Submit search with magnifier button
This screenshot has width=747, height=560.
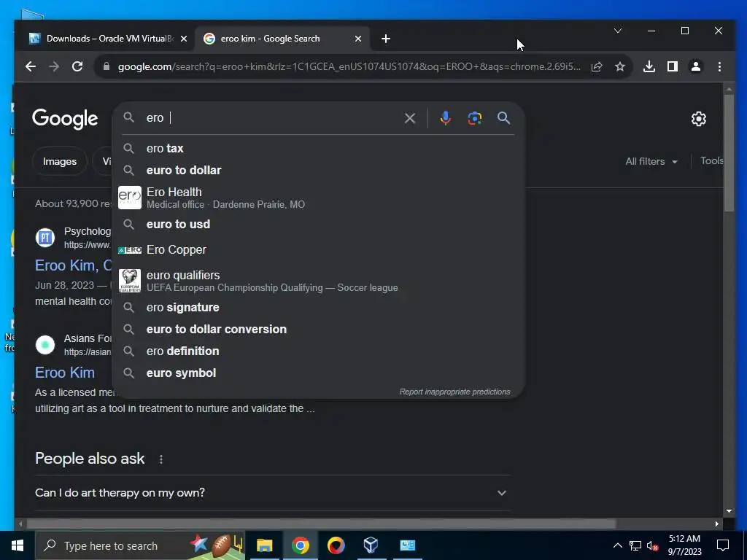pyautogui.click(x=503, y=118)
